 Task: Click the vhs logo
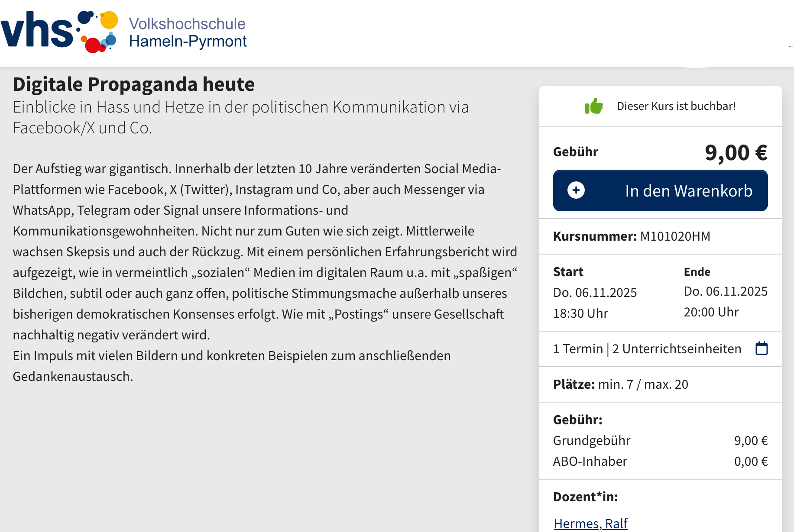click(59, 31)
